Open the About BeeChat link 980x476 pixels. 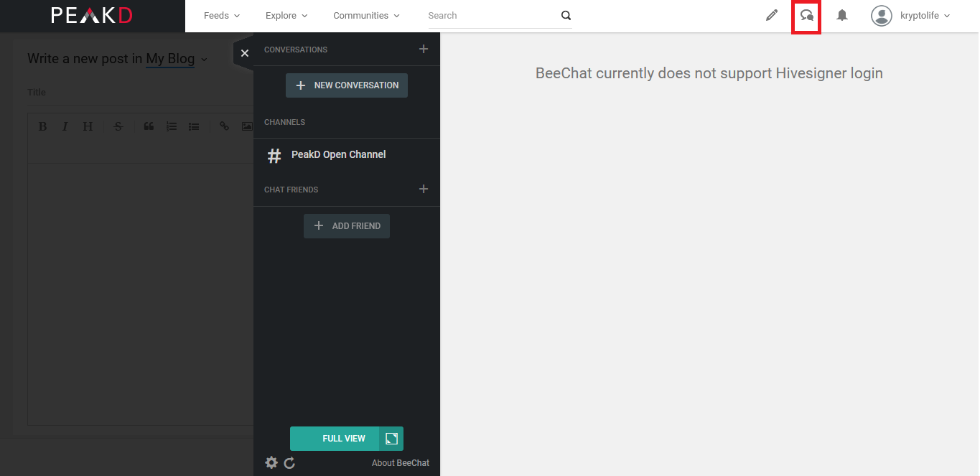(401, 463)
